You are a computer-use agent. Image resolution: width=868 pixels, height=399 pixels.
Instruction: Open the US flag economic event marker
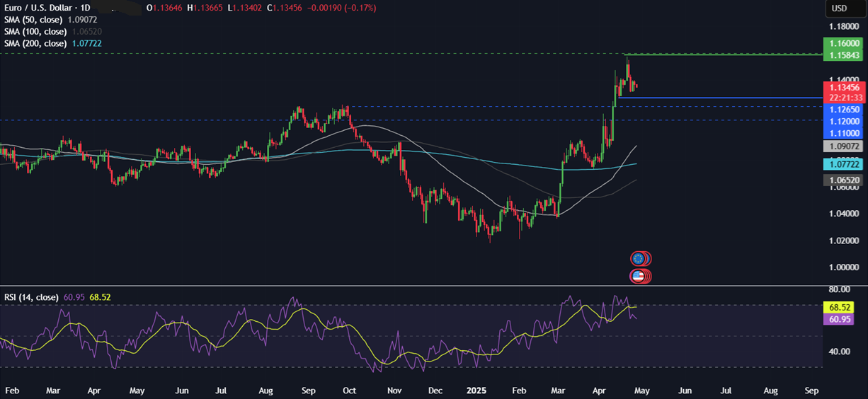[x=638, y=276]
